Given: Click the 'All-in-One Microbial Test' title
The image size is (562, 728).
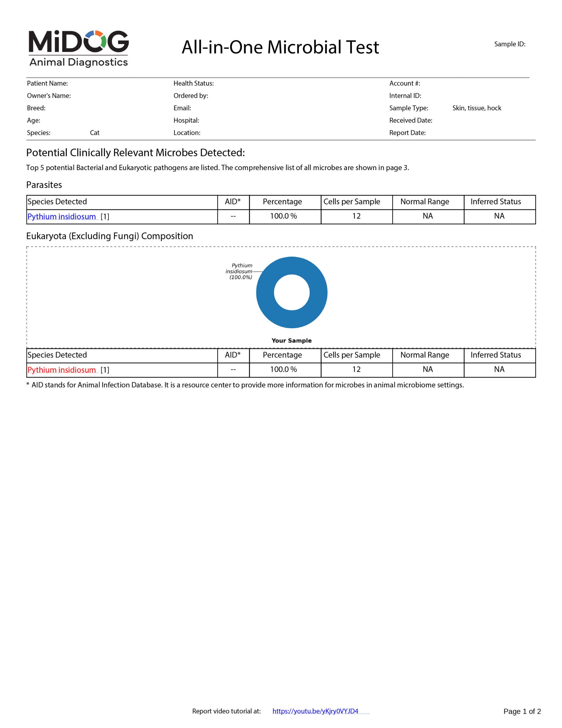Looking at the screenshot, I should tap(280, 47).
